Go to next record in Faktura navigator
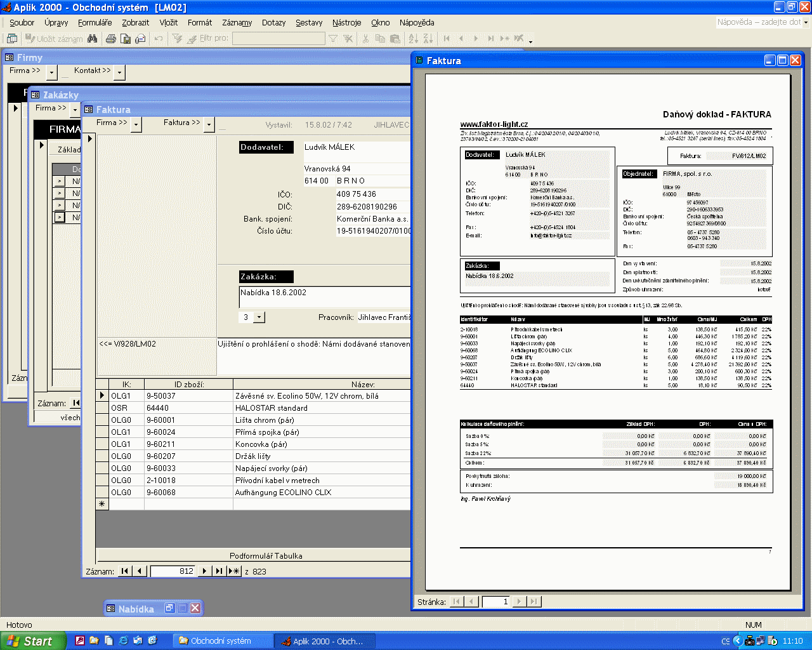The width and height of the screenshot is (812, 650). click(204, 571)
